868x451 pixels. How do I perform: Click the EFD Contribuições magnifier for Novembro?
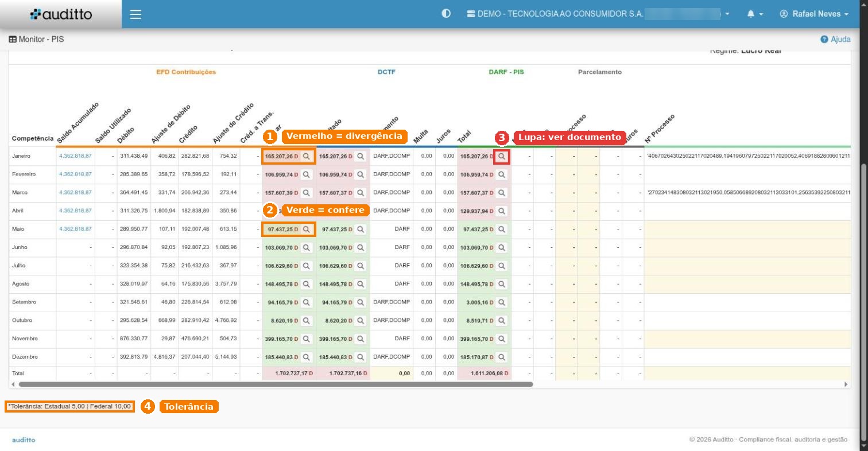click(x=307, y=339)
